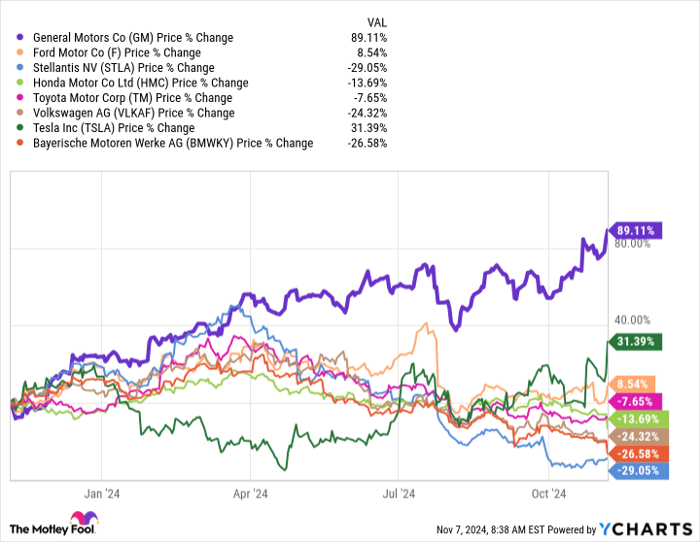
Task: Click the blue Stellantis legend dot
Action: pos(21,68)
